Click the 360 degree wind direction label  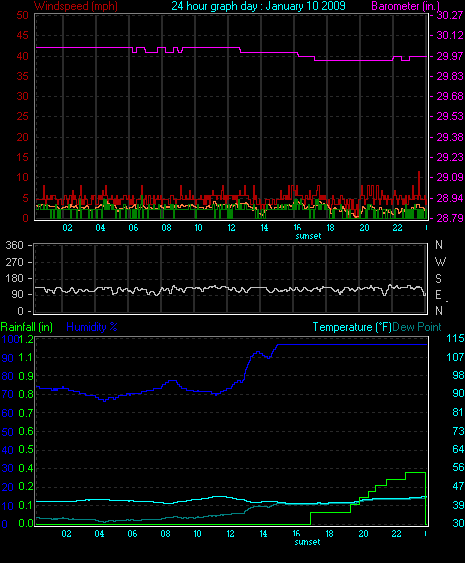tap(14, 246)
